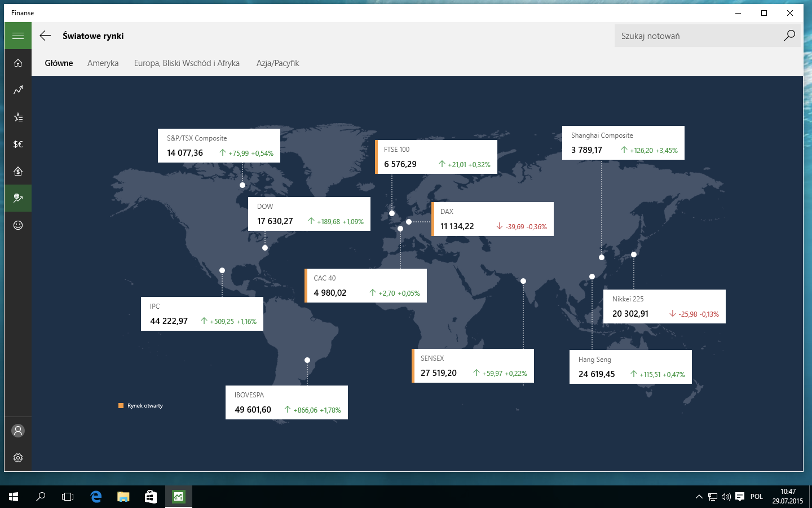This screenshot has height=508, width=812.
Task: Open the Mortgage calculator house icon
Action: 18,171
